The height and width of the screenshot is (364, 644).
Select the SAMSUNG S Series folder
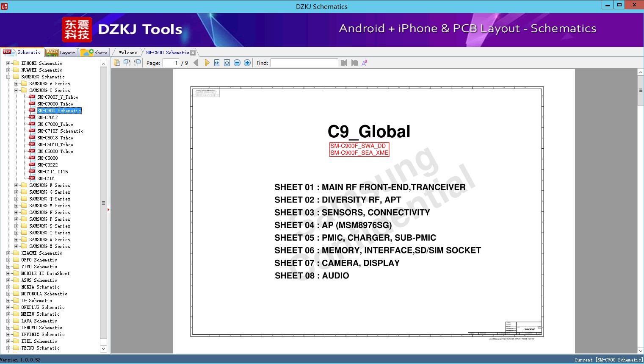50,226
